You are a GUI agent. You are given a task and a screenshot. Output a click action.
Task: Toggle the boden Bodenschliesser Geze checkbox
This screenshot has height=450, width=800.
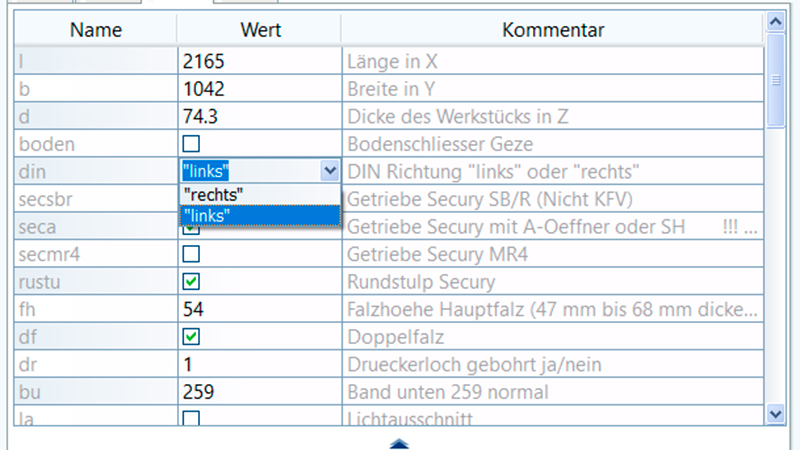tap(191, 144)
